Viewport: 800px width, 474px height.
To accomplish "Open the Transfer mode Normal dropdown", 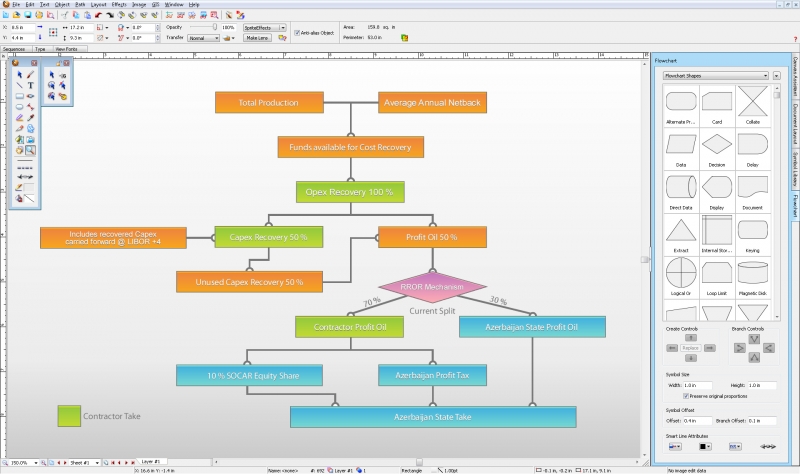I will point(204,38).
